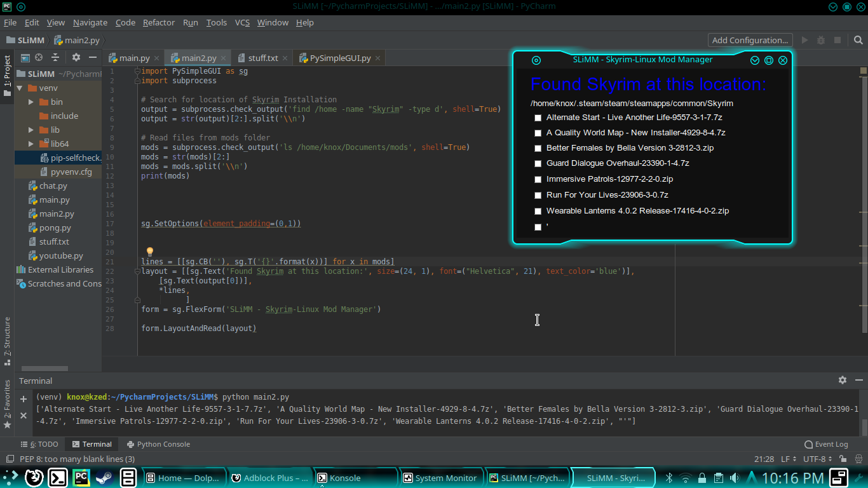Open Terminal panel settings gear icon
This screenshot has width=868, height=488.
(842, 380)
